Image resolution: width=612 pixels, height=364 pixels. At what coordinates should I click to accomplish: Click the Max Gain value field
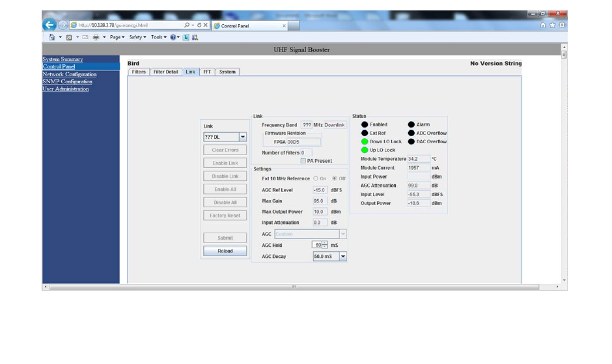click(x=320, y=201)
